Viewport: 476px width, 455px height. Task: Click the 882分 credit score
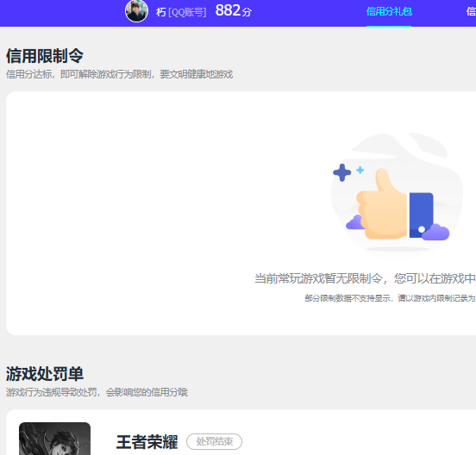point(234,11)
